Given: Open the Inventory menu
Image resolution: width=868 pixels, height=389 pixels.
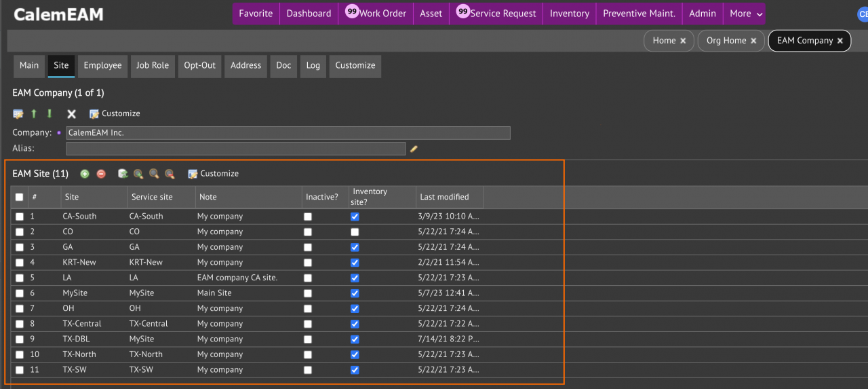Looking at the screenshot, I should pos(570,14).
